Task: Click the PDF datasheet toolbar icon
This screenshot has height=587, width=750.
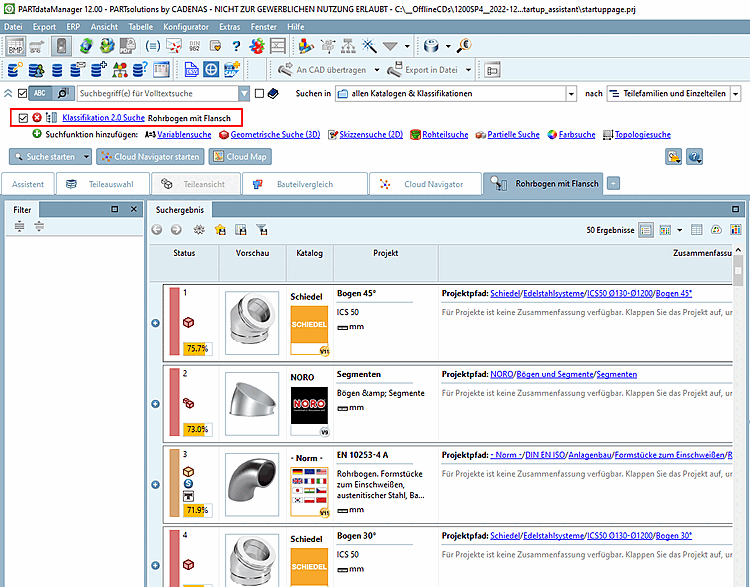Action: [x=127, y=46]
